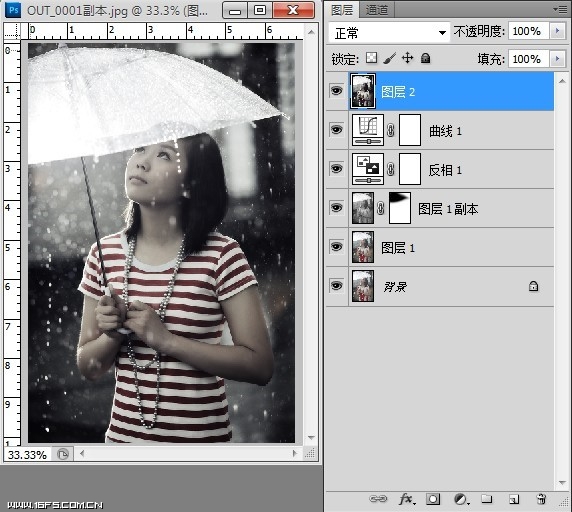The width and height of the screenshot is (572, 512).
Task: Delete layer with trash icon
Action: [542, 499]
